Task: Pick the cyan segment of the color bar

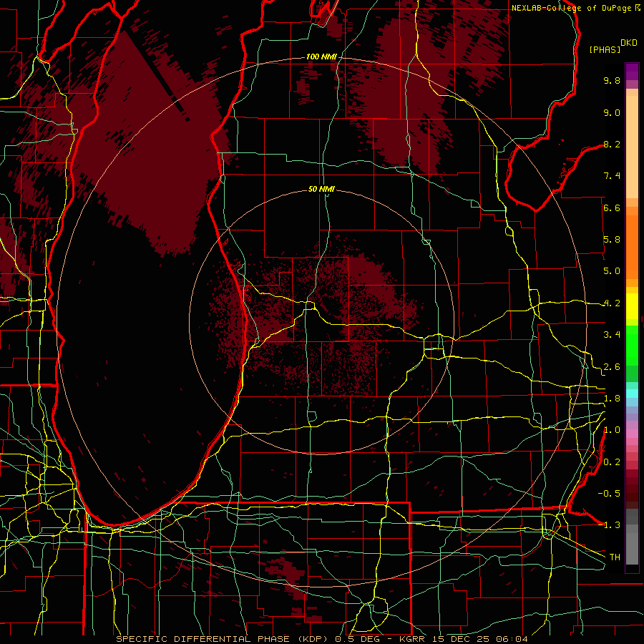Action: click(632, 393)
